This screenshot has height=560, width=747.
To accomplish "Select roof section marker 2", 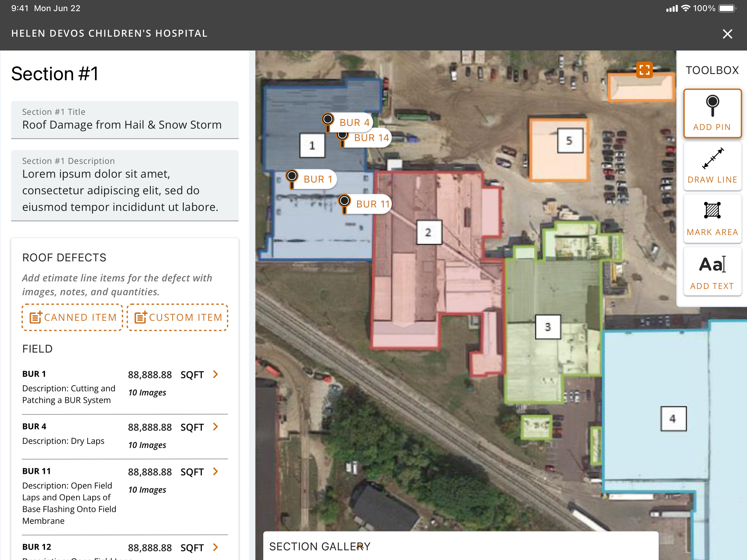I will tap(429, 232).
